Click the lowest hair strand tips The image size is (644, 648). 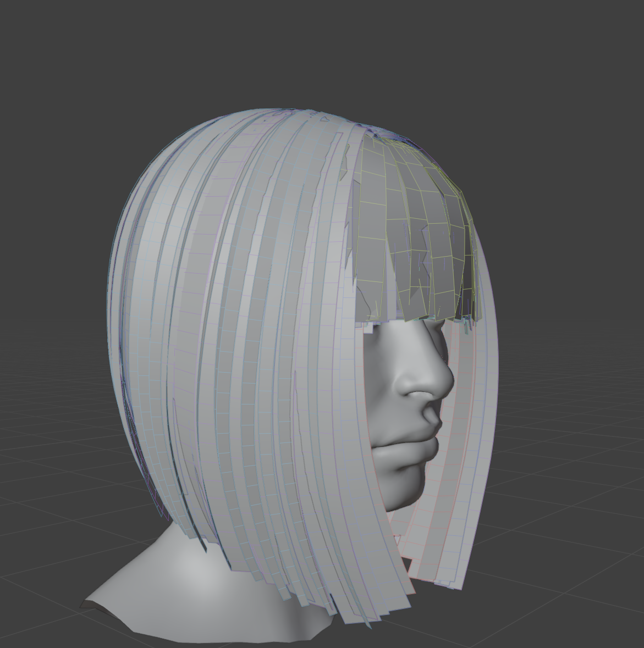[x=363, y=618]
